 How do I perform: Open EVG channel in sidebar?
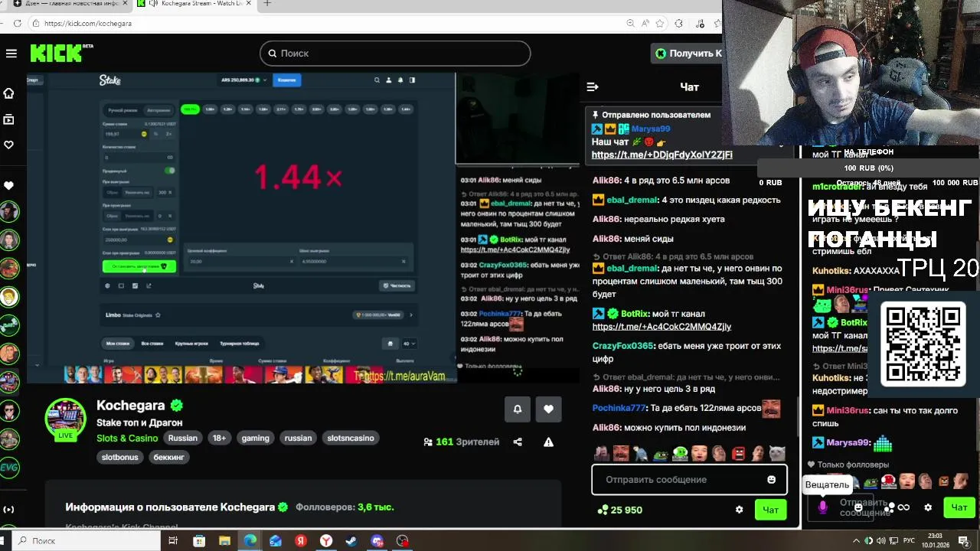9,467
